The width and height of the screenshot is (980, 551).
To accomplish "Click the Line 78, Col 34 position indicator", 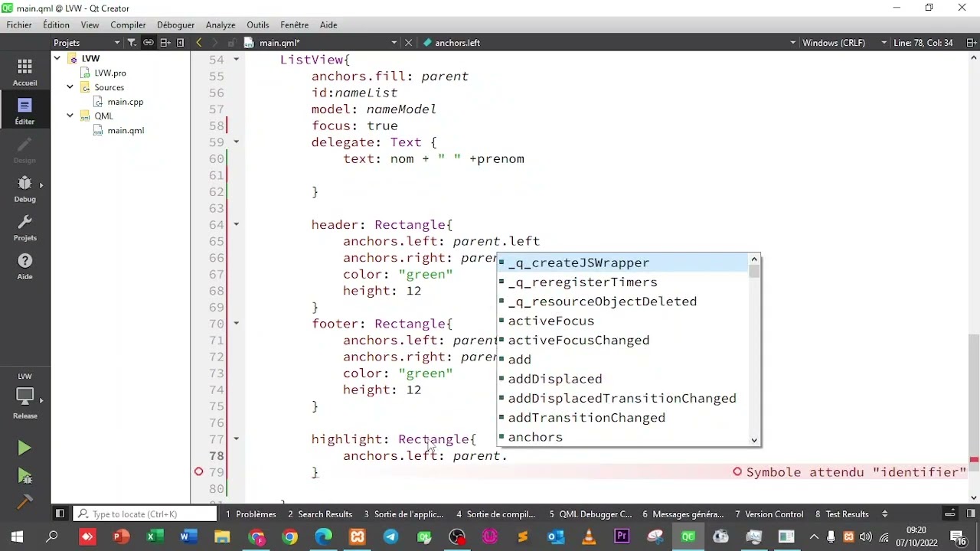I will pos(923,43).
